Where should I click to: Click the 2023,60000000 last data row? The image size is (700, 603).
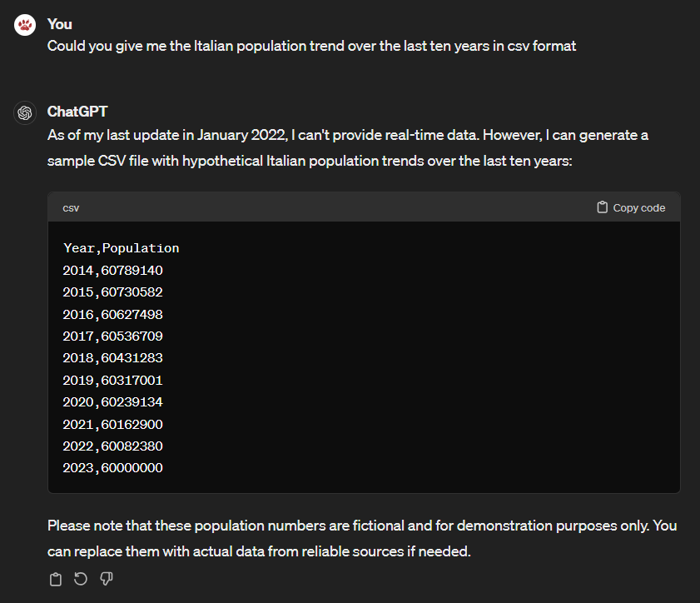113,468
